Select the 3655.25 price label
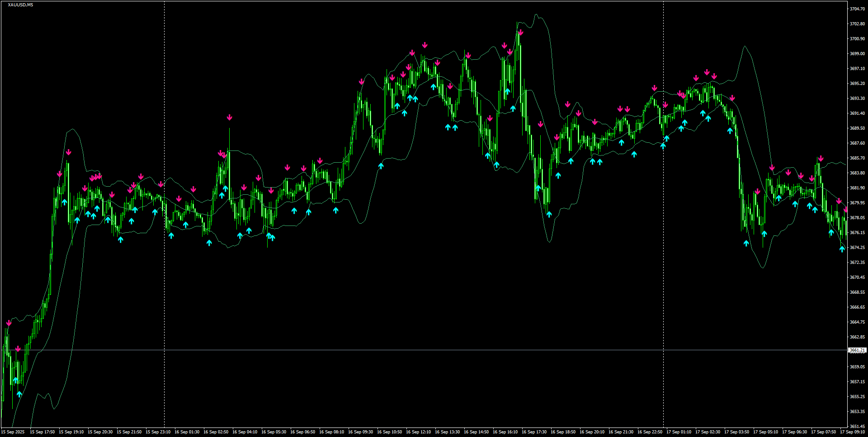Image resolution: width=868 pixels, height=437 pixels. click(x=857, y=397)
